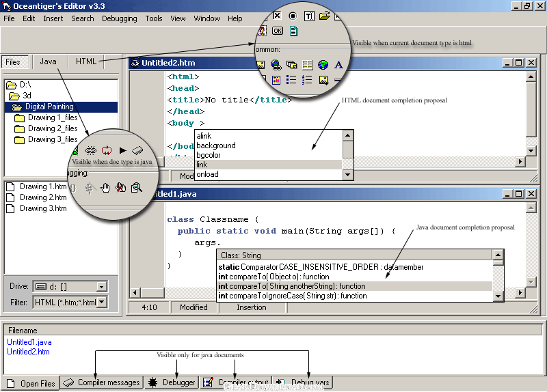Screen dimensions: 547x392
Task: Select the Open Files bottom tab
Action: click(31, 383)
